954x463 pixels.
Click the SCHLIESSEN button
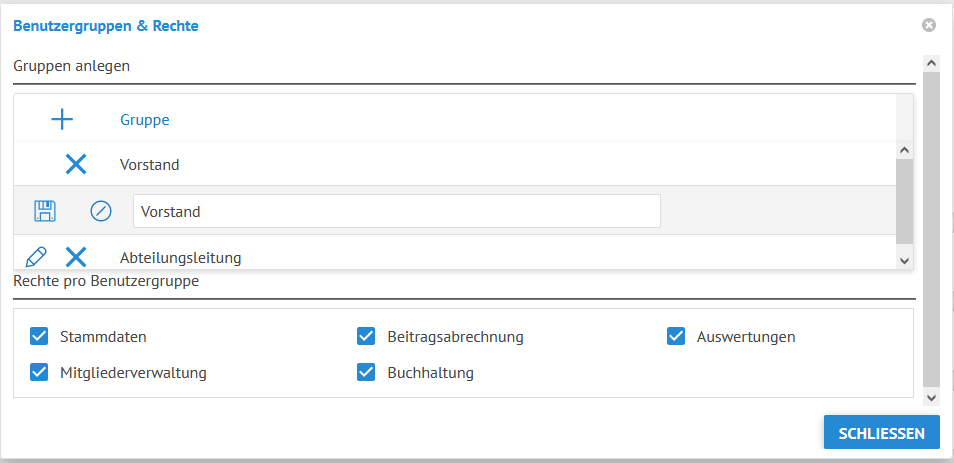coord(882,433)
